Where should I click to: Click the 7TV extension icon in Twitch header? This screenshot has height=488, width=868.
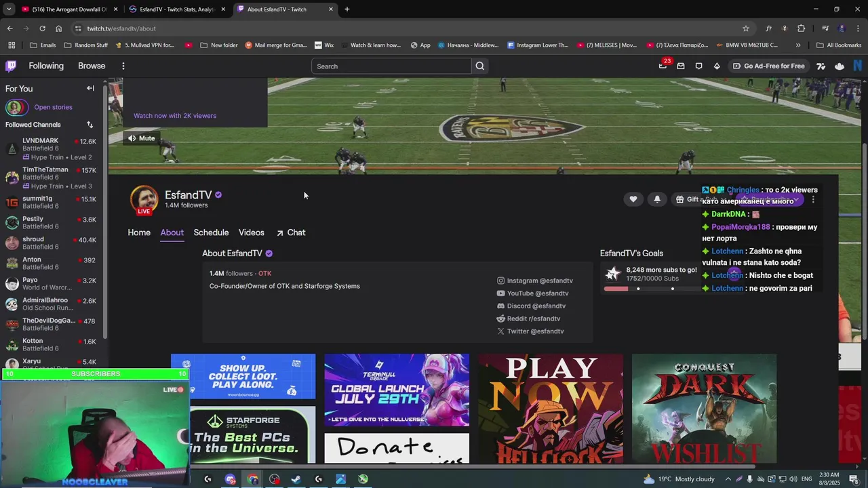(x=821, y=66)
